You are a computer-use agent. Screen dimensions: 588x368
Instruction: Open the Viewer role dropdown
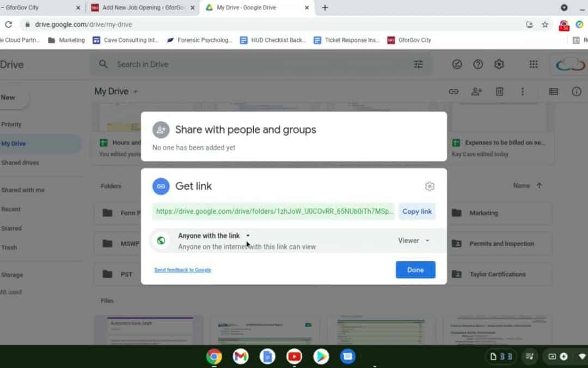[x=414, y=240]
